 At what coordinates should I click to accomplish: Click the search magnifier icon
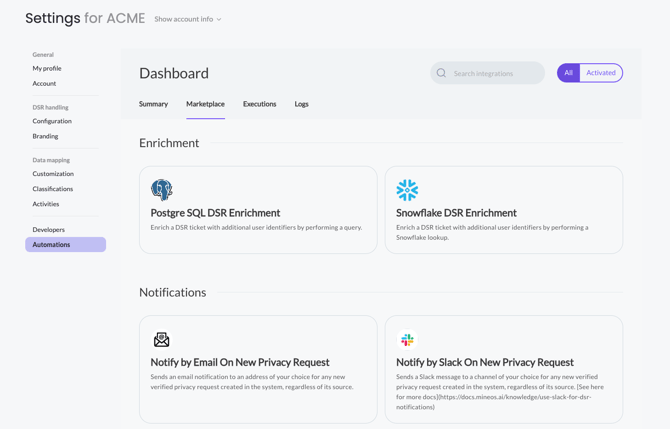pyautogui.click(x=441, y=73)
